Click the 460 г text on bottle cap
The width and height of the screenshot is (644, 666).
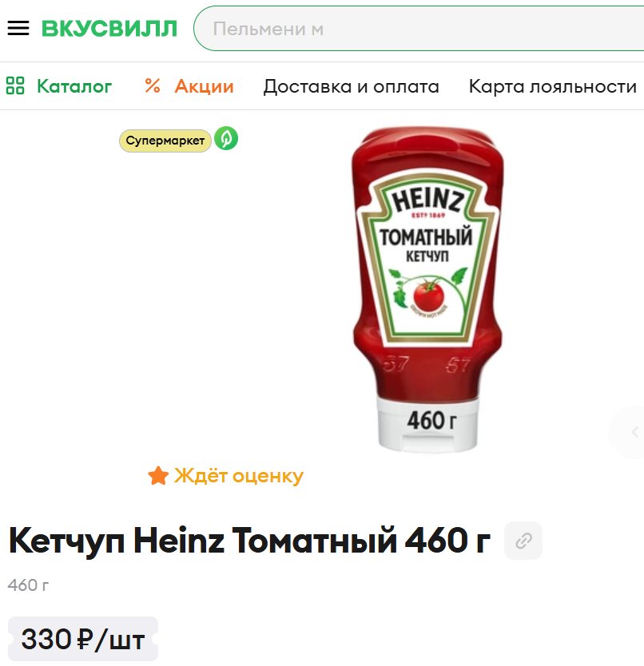[x=432, y=421]
